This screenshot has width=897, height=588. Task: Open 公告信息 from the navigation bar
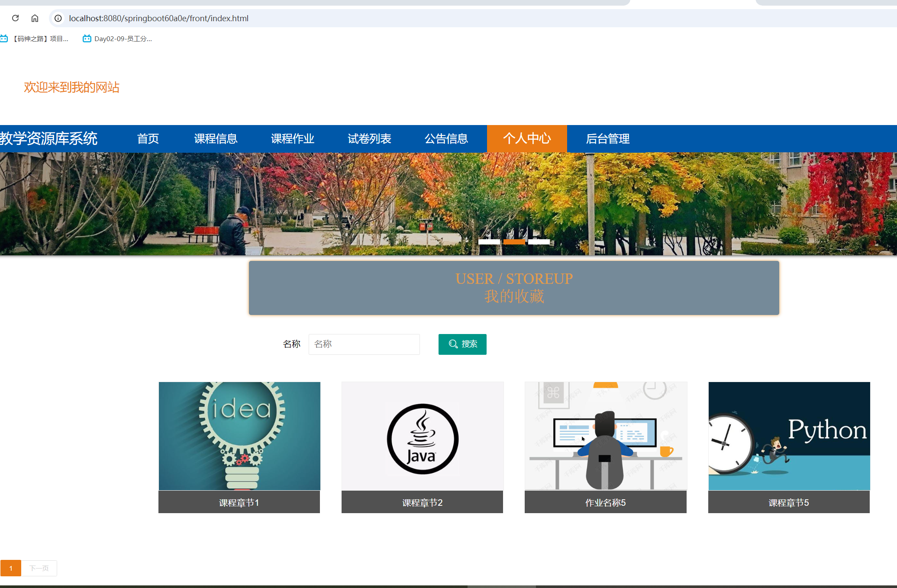coord(446,139)
